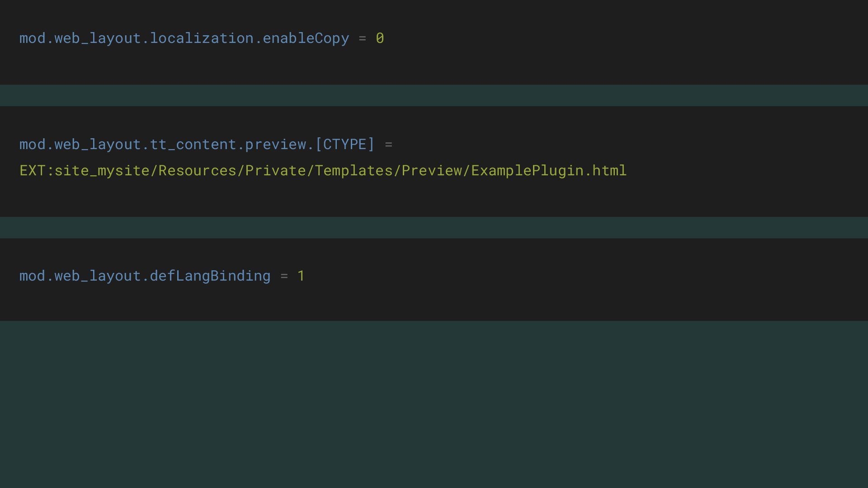Click the tt_content segment of the key
Image resolution: width=868 pixels, height=488 pixels.
[x=193, y=145]
